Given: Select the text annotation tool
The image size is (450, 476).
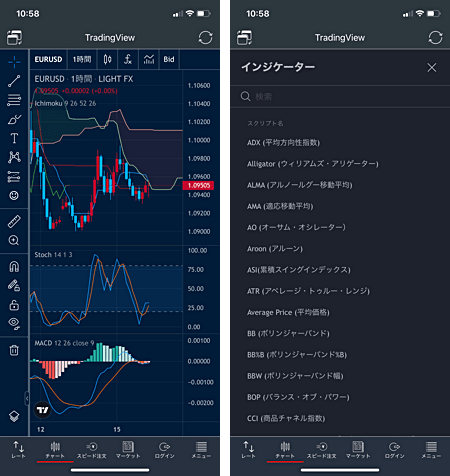Looking at the screenshot, I should pyautogui.click(x=14, y=138).
